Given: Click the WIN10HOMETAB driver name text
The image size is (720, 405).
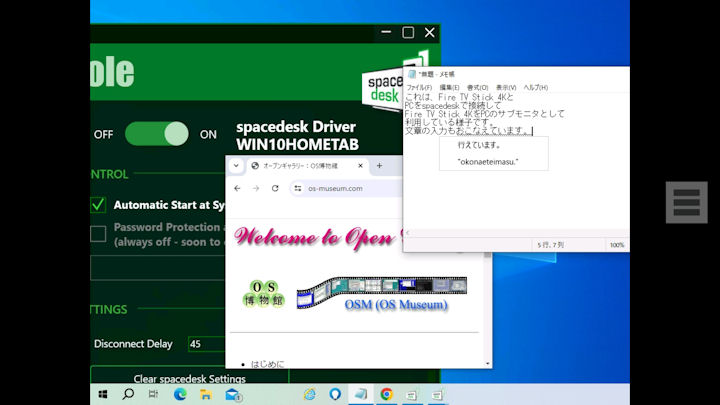Looking at the screenshot, I should click(x=297, y=144).
